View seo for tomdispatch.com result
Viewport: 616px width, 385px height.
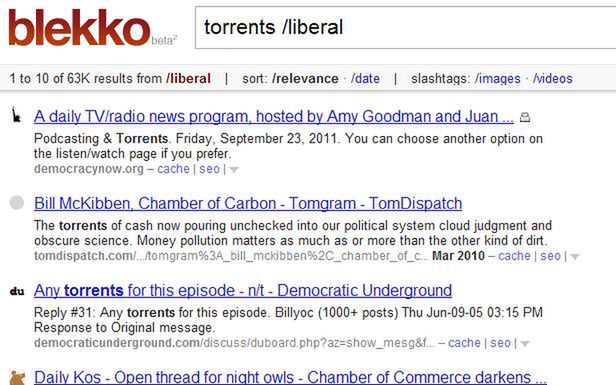pos(550,256)
